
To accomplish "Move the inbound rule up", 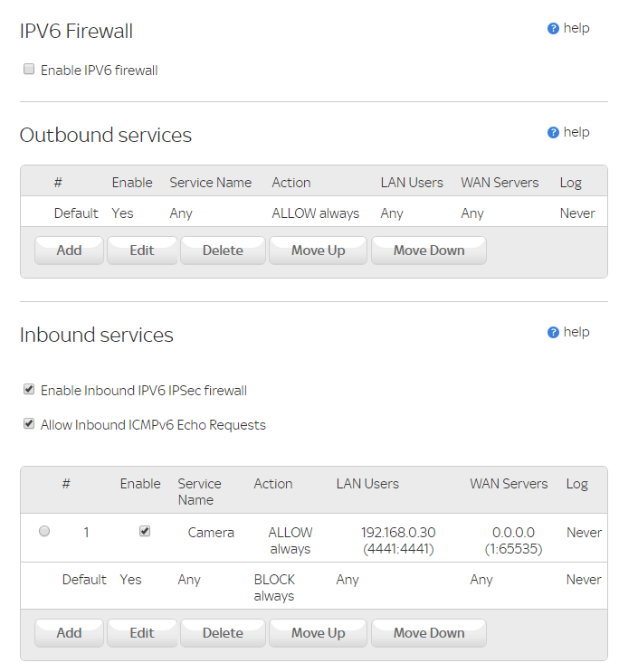I will (318, 633).
